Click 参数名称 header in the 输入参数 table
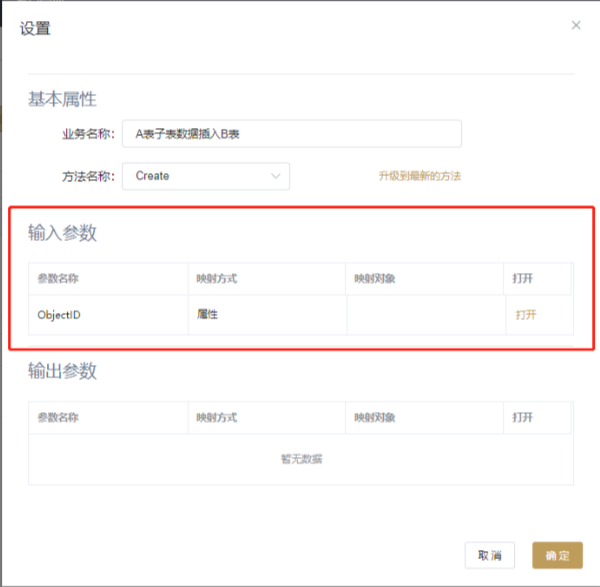The height and width of the screenshot is (587, 600). pos(58,278)
